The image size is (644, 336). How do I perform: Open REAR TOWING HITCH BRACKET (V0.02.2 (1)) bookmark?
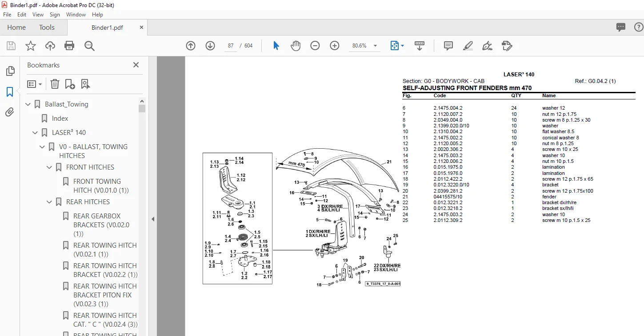(x=105, y=270)
